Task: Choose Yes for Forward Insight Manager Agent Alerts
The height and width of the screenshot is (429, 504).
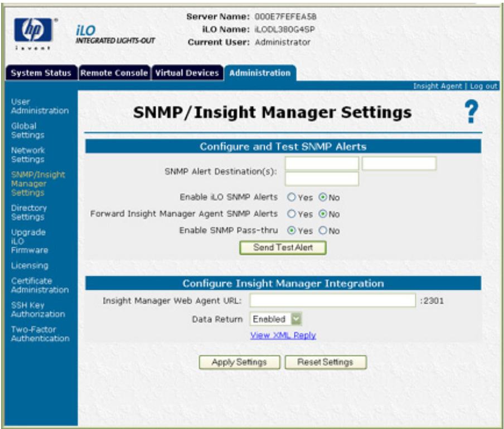Action: click(291, 213)
